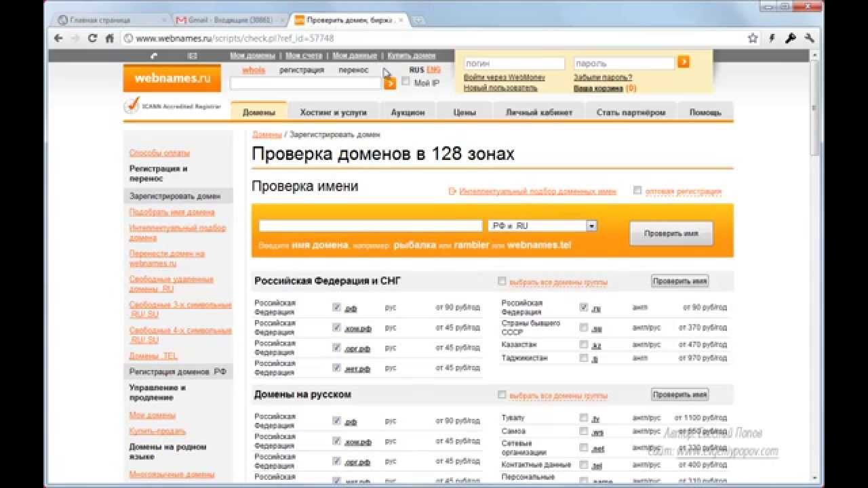Click the ICANN Accredited Registrar badge
This screenshot has width=868, height=488.
pyautogui.click(x=173, y=106)
